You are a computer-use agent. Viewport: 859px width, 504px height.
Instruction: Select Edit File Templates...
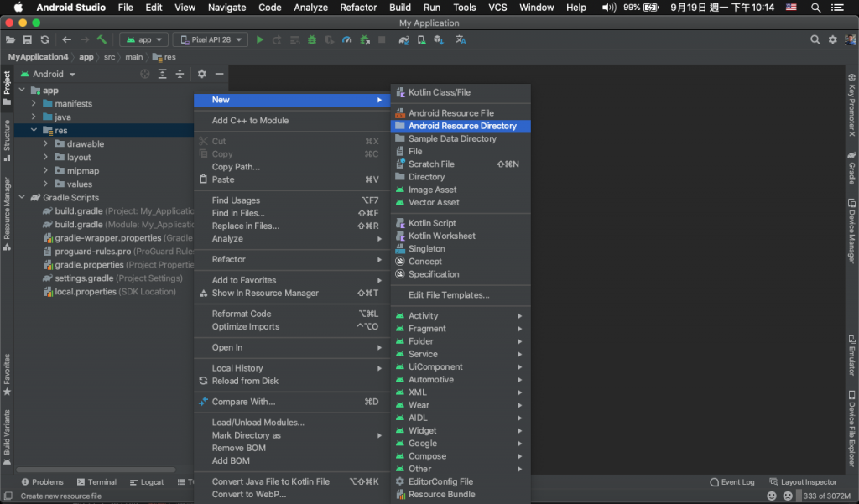[x=461, y=294]
